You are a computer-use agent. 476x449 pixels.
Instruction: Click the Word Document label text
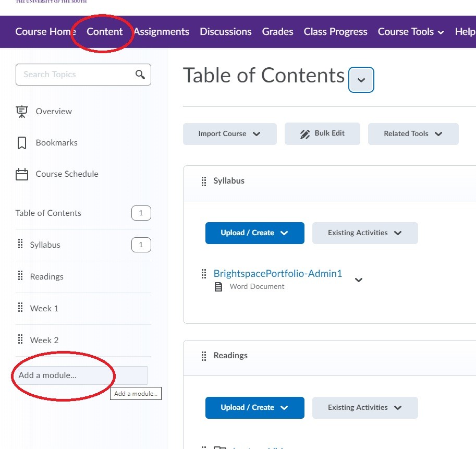(x=257, y=287)
